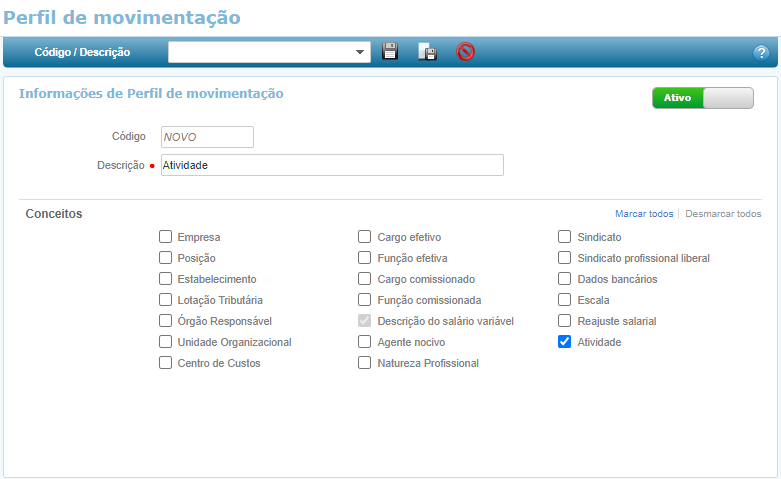Mark the Agente nocivo checkbox
Image resolution: width=781 pixels, height=479 pixels.
click(365, 342)
